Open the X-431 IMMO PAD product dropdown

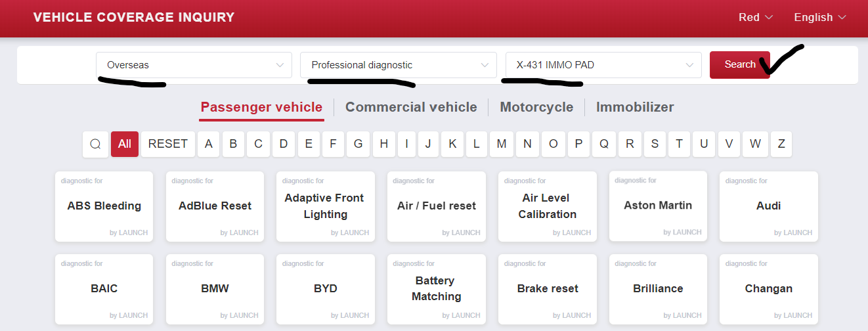click(x=603, y=65)
